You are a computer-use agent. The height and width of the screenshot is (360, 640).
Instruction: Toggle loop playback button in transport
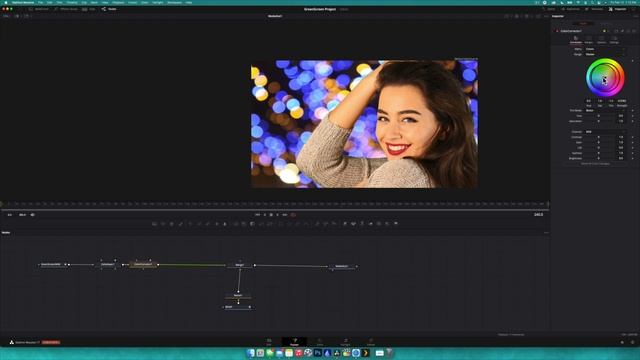point(293,215)
